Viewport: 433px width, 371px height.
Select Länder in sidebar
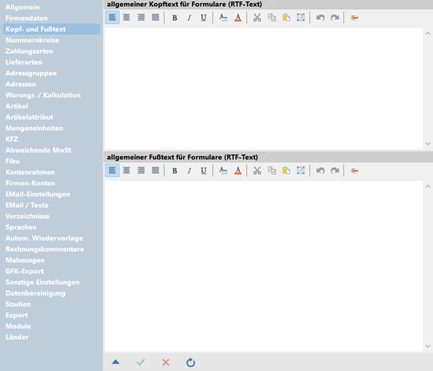17,337
